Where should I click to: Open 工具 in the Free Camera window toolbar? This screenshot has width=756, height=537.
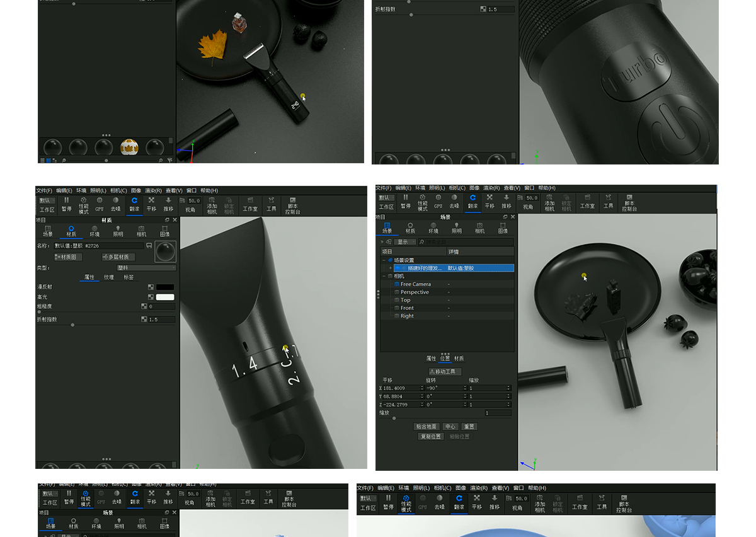[x=608, y=202]
